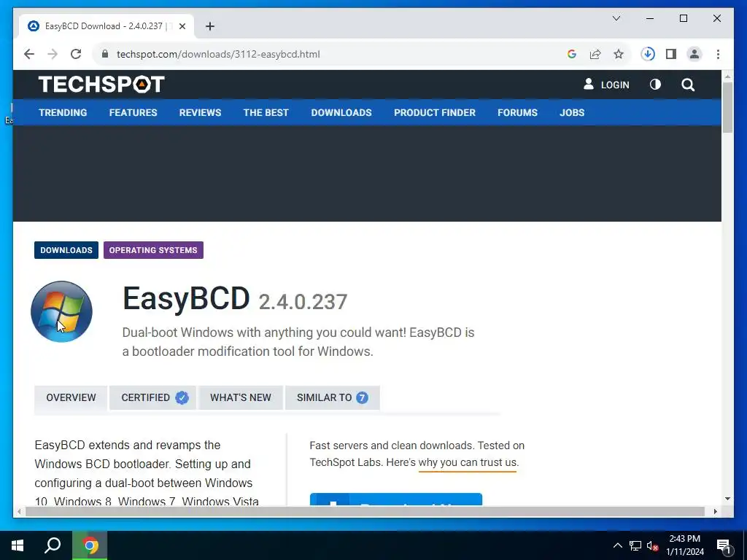747x560 pixels.
Task: Open THE BEST menu item
Action: pyautogui.click(x=266, y=113)
